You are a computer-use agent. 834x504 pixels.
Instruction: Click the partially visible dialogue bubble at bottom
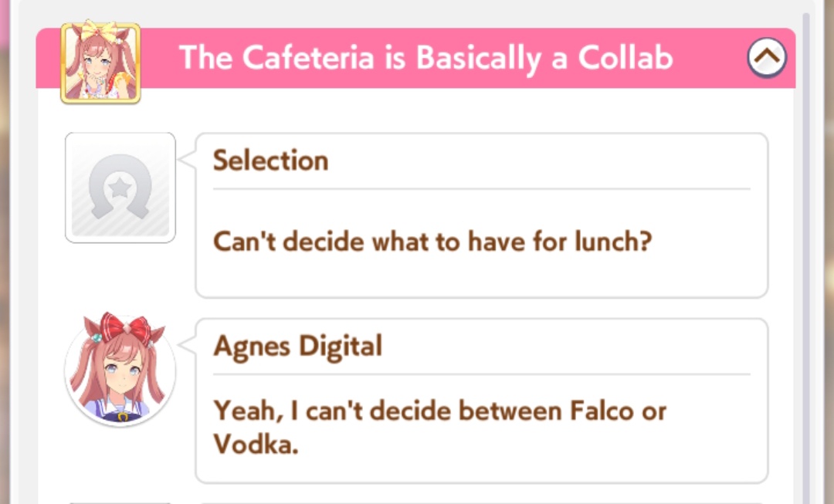(x=480, y=500)
